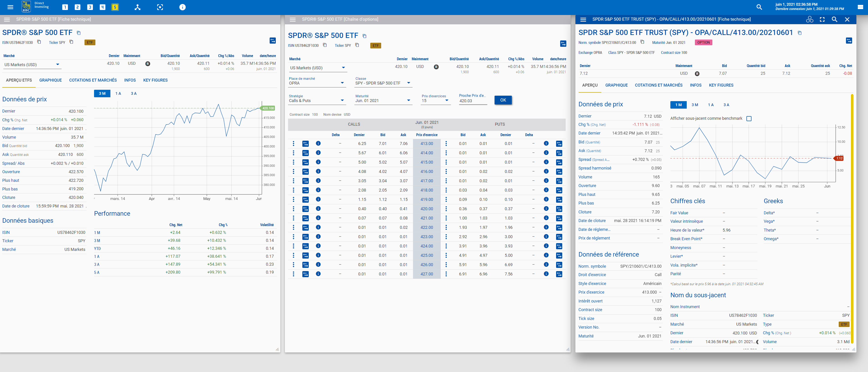Open window menu of option Fiche technique panel
The width and height of the screenshot is (868, 372).
583,20
